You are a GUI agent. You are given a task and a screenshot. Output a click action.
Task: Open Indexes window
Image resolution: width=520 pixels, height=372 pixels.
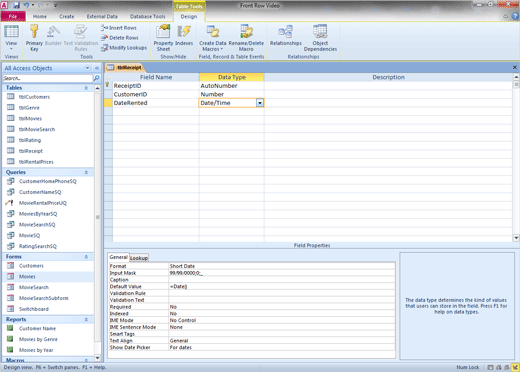(x=184, y=35)
